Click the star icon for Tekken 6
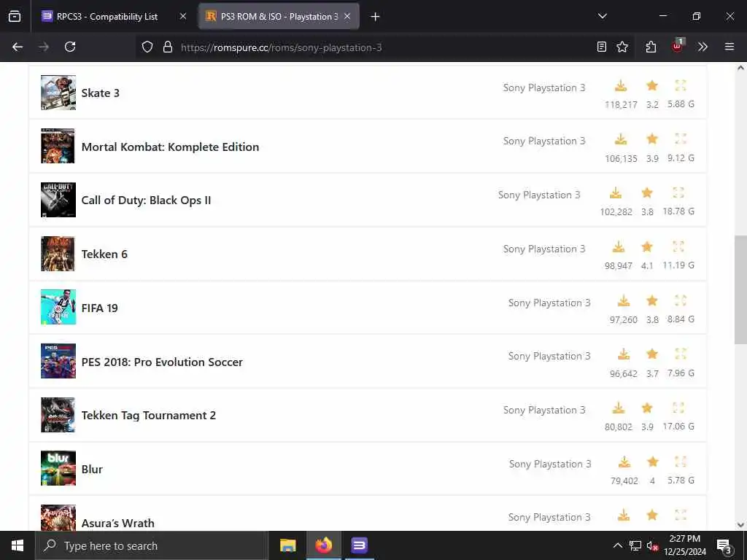747x560 pixels. [647, 246]
